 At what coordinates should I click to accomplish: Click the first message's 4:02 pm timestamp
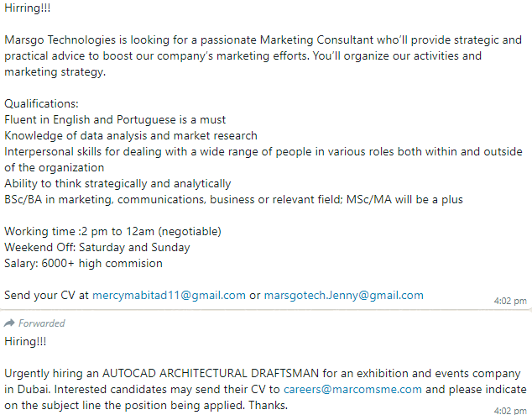510,301
